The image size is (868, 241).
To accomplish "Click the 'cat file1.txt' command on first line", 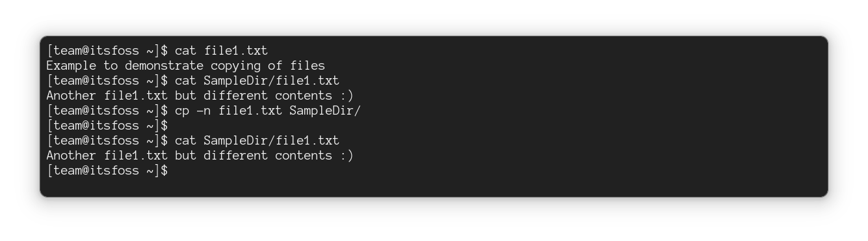I will 221,51.
